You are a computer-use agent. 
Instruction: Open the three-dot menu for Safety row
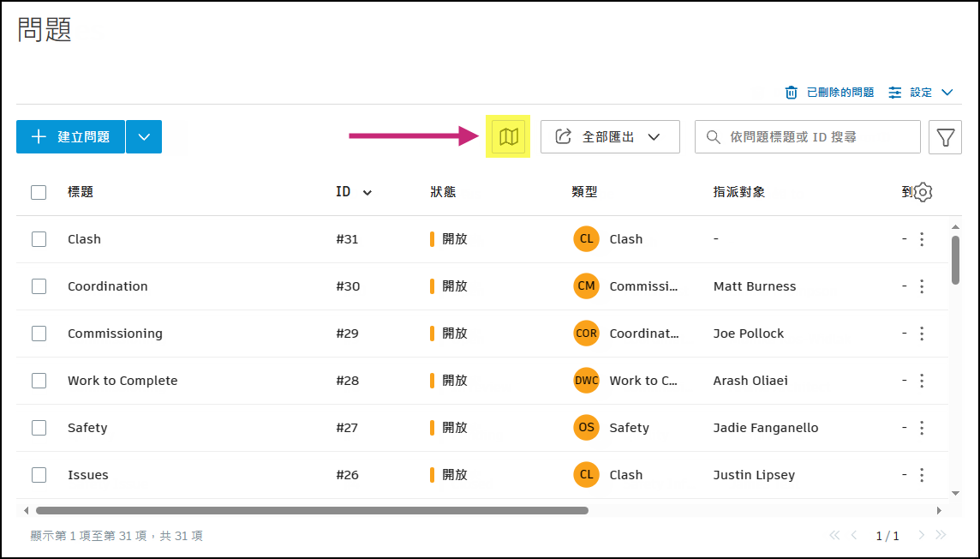pos(922,428)
